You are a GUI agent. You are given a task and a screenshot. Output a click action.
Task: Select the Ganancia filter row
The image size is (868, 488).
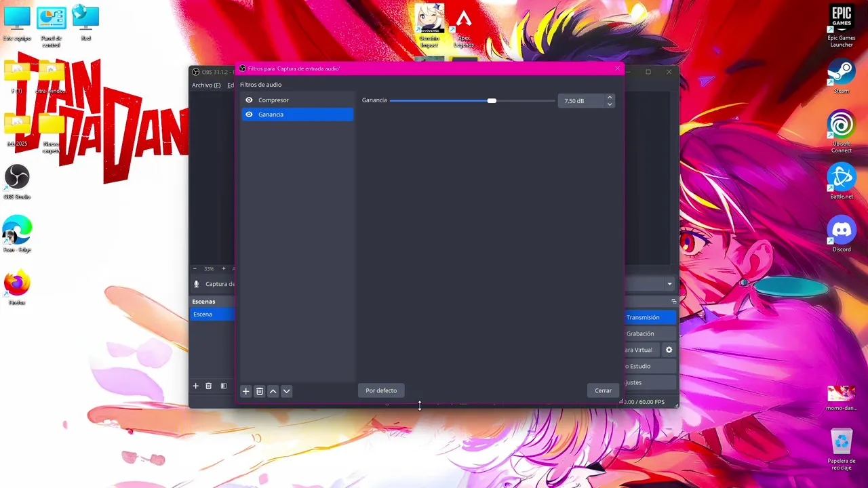[298, 115]
